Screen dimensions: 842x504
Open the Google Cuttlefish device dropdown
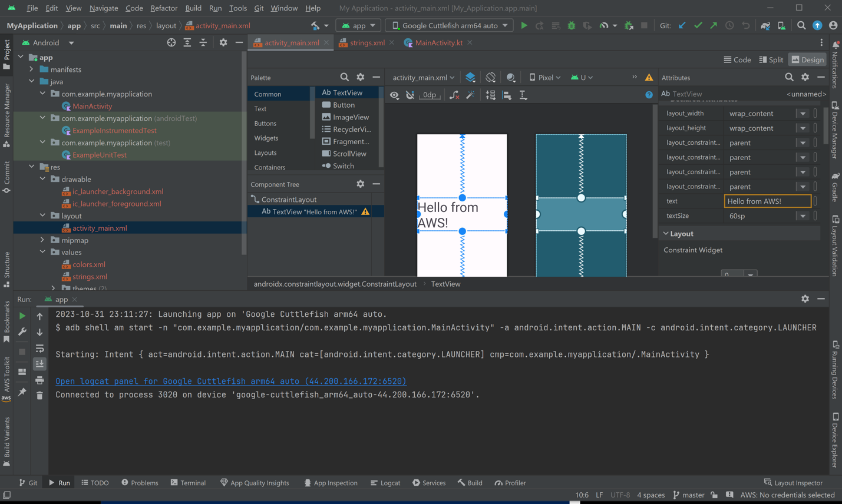click(449, 25)
